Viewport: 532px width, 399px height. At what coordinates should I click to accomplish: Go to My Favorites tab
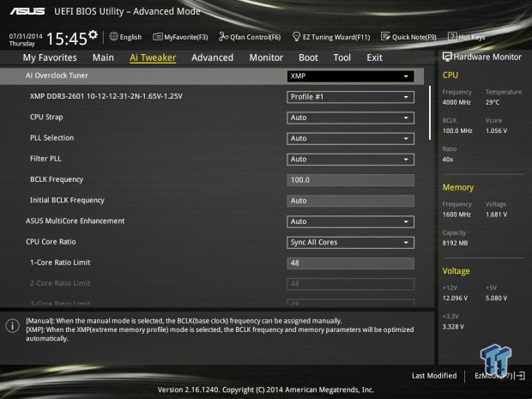pyautogui.click(x=50, y=57)
